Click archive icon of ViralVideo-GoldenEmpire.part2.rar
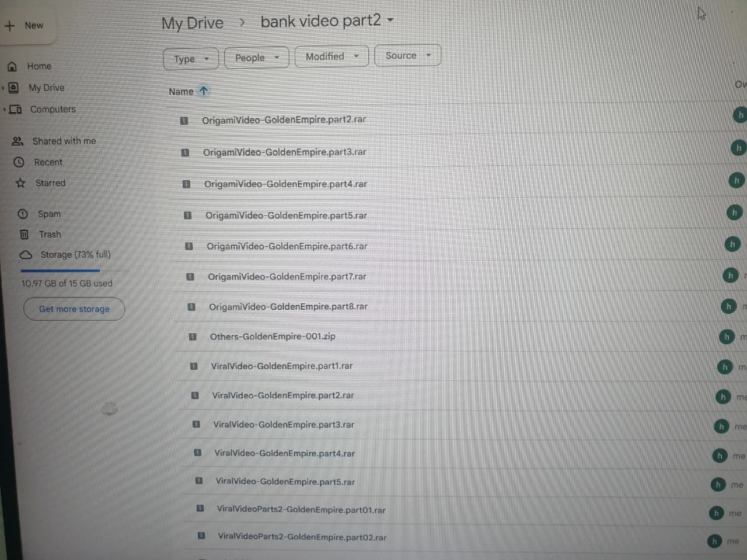This screenshot has height=560, width=747. click(196, 395)
